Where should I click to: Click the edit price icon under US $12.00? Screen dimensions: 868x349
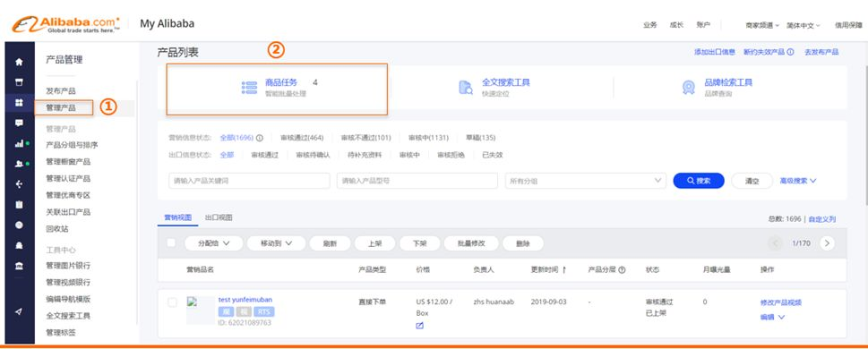click(x=419, y=326)
